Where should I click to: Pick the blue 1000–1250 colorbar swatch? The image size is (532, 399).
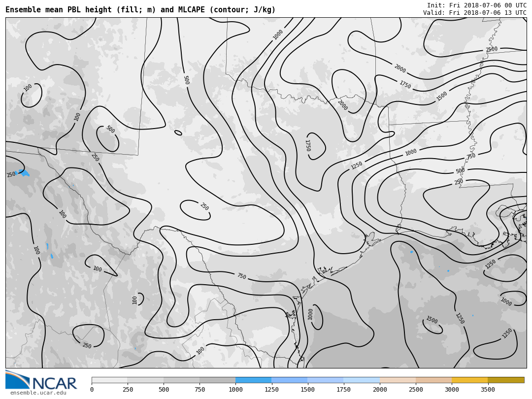253,380
